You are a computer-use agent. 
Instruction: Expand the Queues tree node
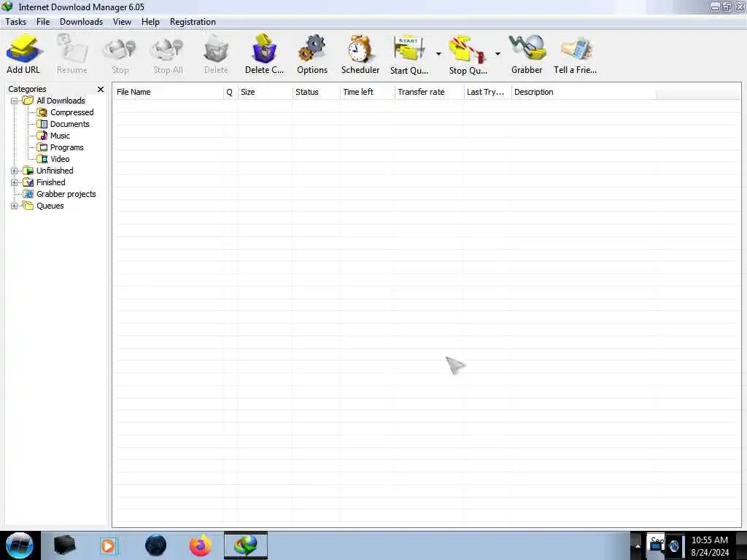point(15,206)
